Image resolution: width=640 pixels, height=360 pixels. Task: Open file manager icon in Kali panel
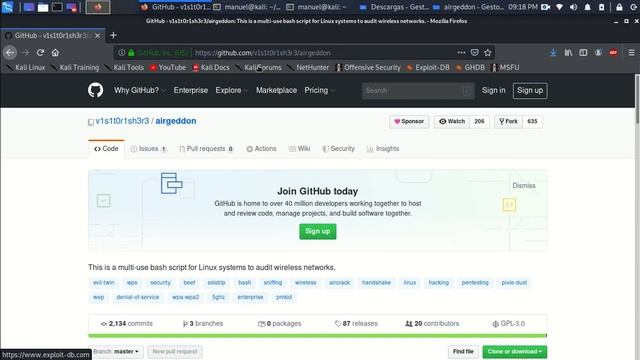(x=43, y=7)
